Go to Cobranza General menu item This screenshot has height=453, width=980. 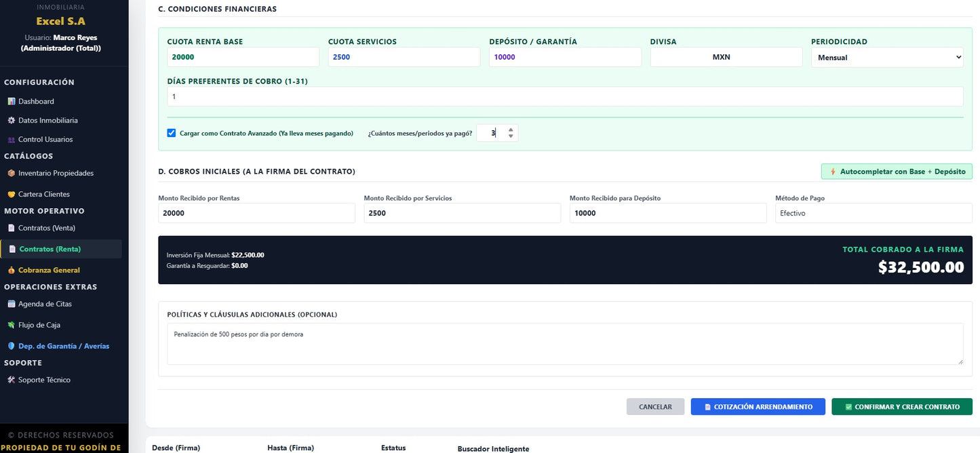(49, 270)
